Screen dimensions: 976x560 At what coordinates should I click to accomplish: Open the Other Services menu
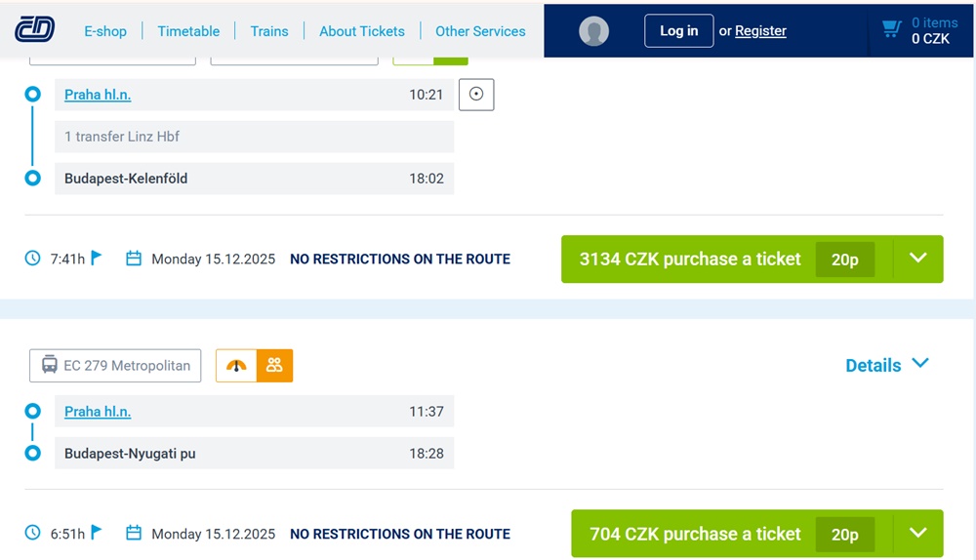(x=480, y=31)
